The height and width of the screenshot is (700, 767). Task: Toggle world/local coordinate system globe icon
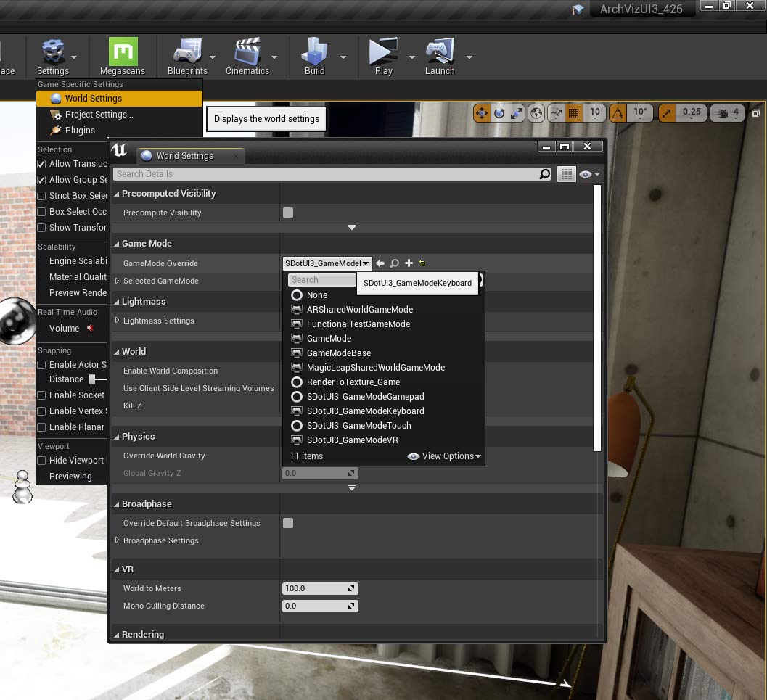tap(536, 113)
